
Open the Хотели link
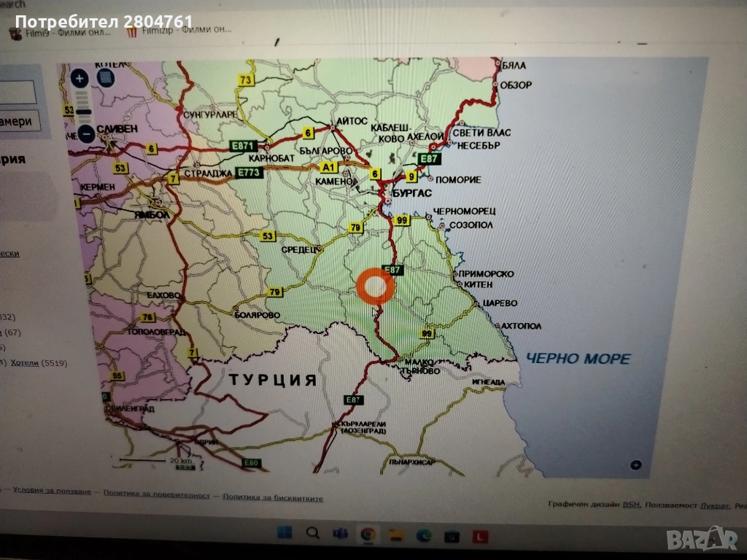click(x=25, y=362)
